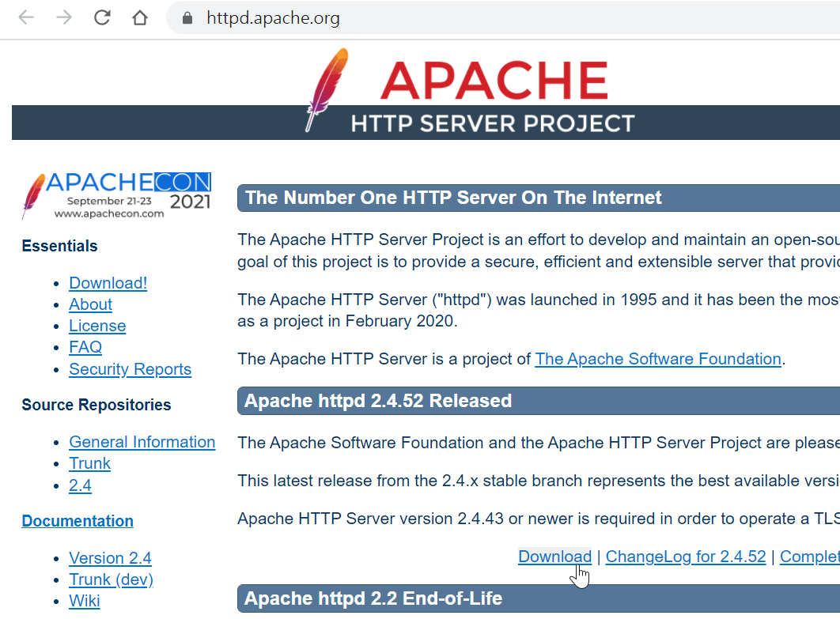Open the FAQ link in the sidebar
The image size is (840, 619).
(85, 347)
